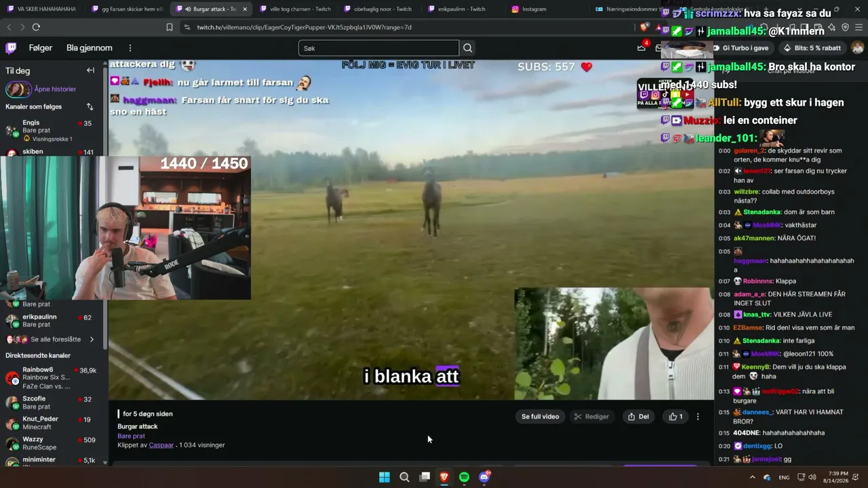This screenshot has height=488, width=868.
Task: Click the browser address bar URL
Action: [x=304, y=27]
